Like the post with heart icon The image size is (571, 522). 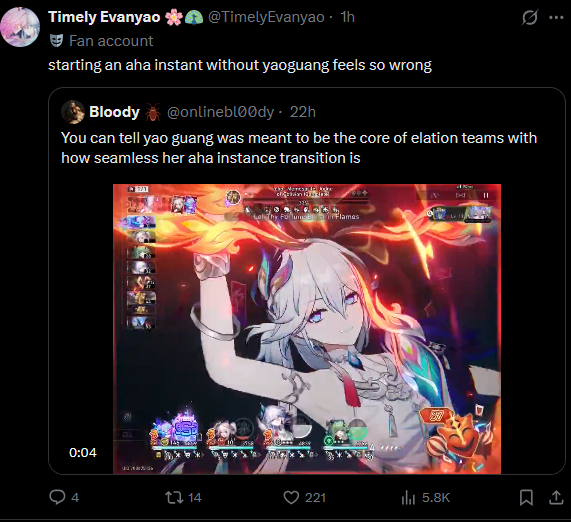tap(291, 497)
